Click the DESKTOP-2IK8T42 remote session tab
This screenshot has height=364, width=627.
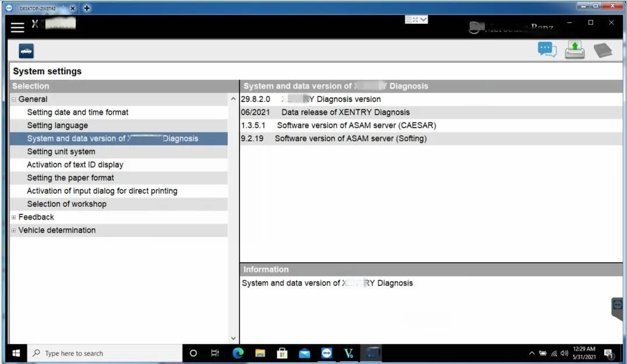(x=38, y=8)
